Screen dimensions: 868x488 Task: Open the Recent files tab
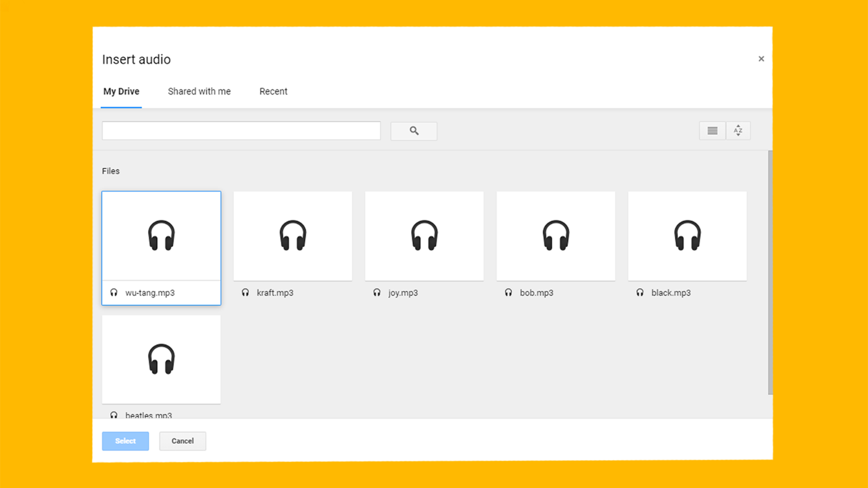[273, 91]
